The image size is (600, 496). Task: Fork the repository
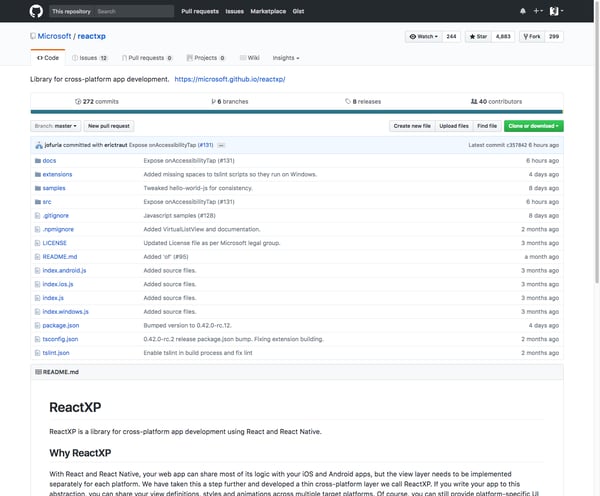532,36
